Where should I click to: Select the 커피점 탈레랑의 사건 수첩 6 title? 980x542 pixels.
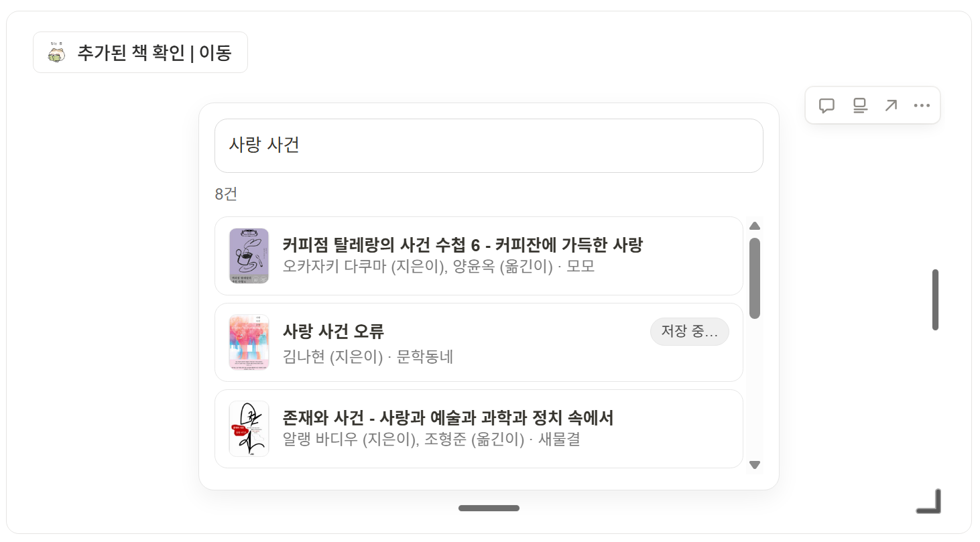point(462,245)
